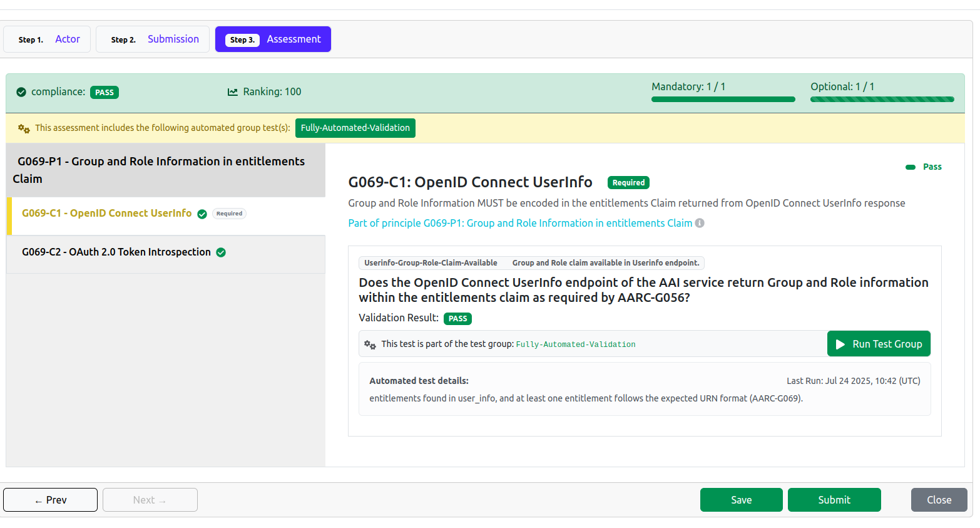
Task: Click the green Pass indicator pill
Action: tap(911, 167)
